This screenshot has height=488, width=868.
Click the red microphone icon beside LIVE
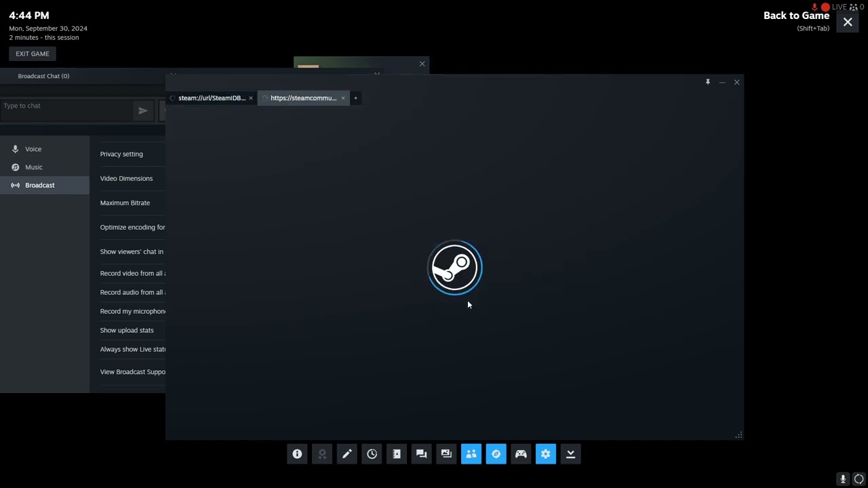814,7
